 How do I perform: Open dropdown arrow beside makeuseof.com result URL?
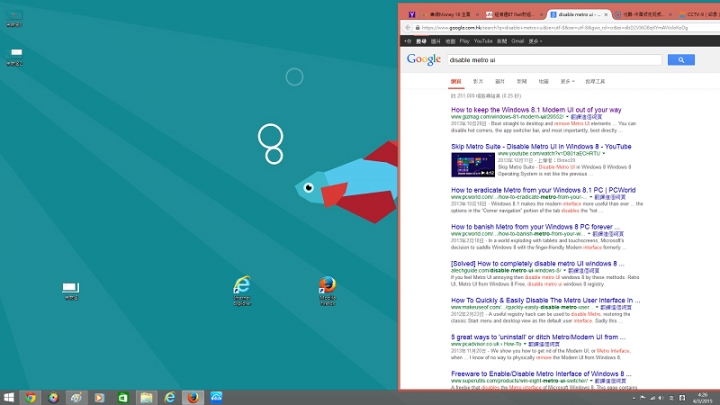tap(597, 307)
